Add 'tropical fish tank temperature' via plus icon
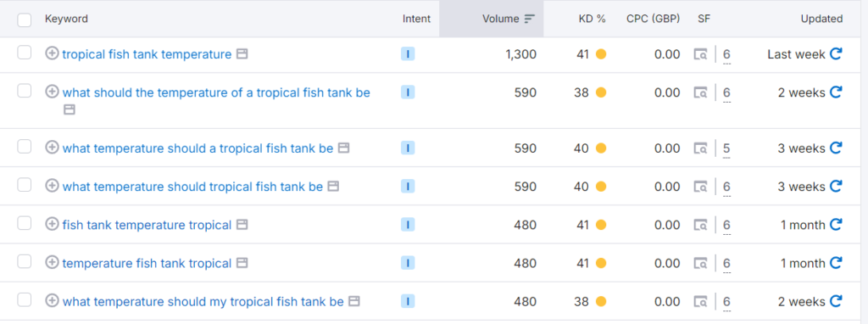868x324 pixels. click(52, 53)
